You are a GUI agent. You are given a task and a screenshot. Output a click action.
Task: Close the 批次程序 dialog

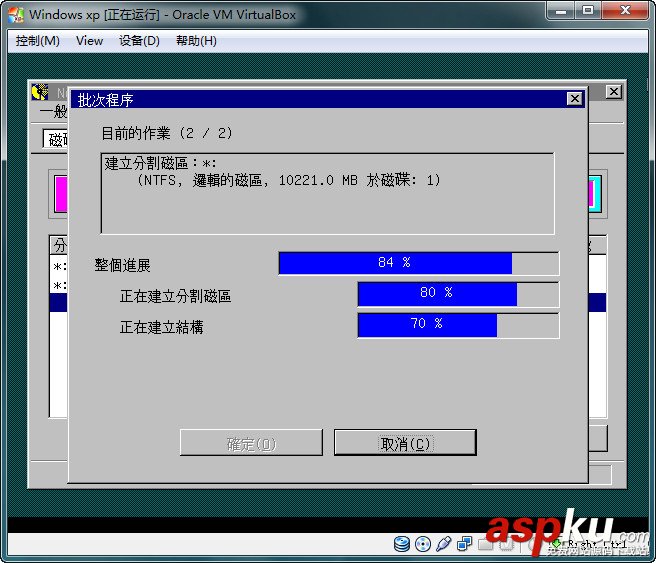(x=574, y=99)
